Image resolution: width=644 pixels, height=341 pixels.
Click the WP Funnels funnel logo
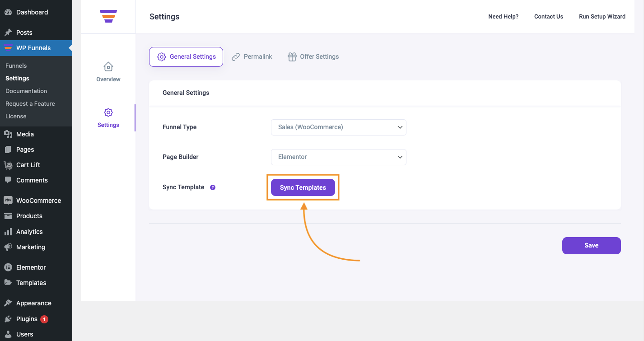coord(108,16)
